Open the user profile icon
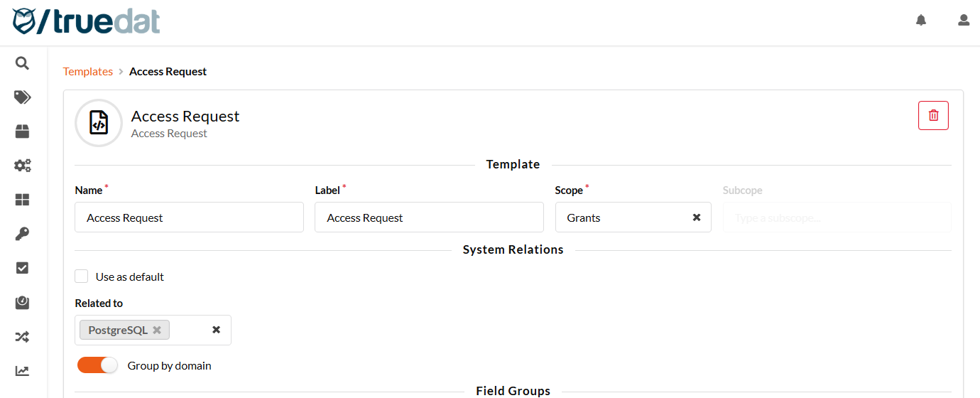The height and width of the screenshot is (398, 980). click(x=964, y=20)
